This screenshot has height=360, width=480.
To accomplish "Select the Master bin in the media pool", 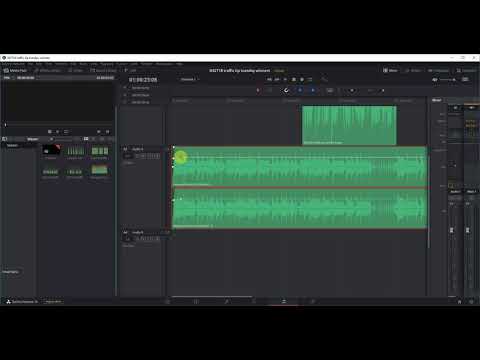I will click(12, 145).
